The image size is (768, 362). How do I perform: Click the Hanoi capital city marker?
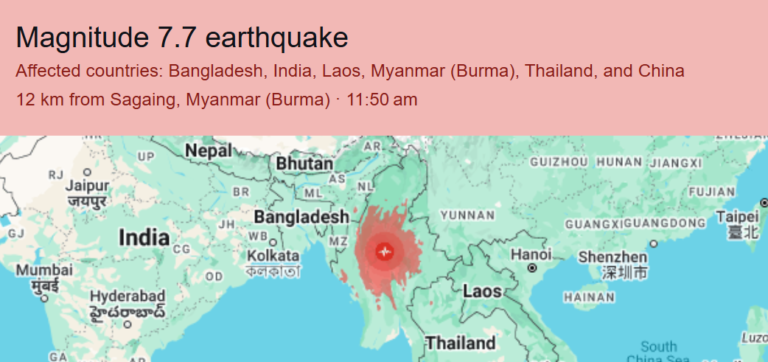click(532, 268)
